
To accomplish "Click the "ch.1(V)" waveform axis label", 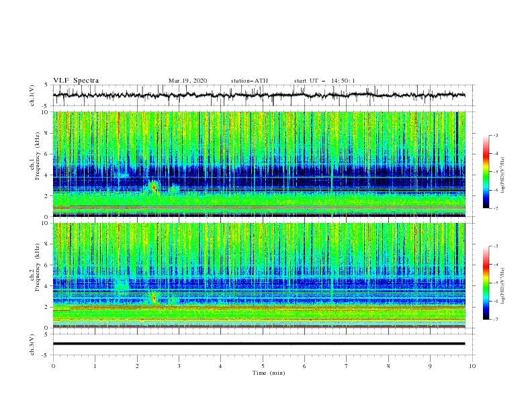I will (x=32, y=95).
